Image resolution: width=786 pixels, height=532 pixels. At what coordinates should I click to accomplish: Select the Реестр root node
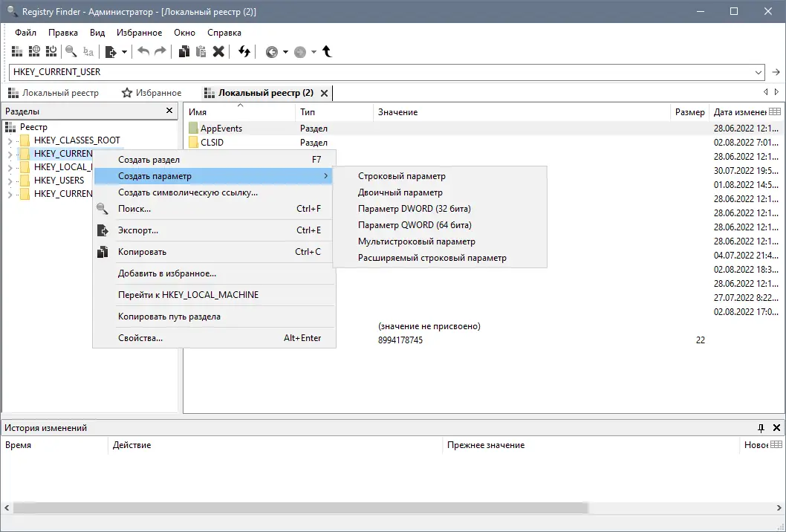pos(33,127)
